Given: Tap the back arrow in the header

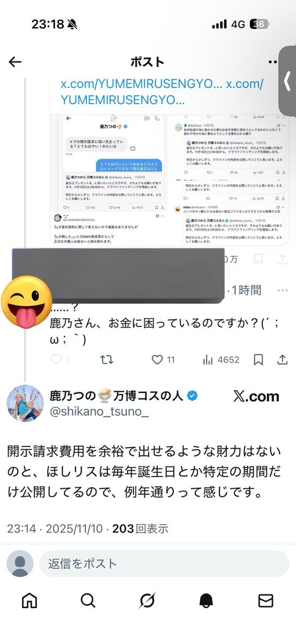Looking at the screenshot, I should (x=15, y=62).
